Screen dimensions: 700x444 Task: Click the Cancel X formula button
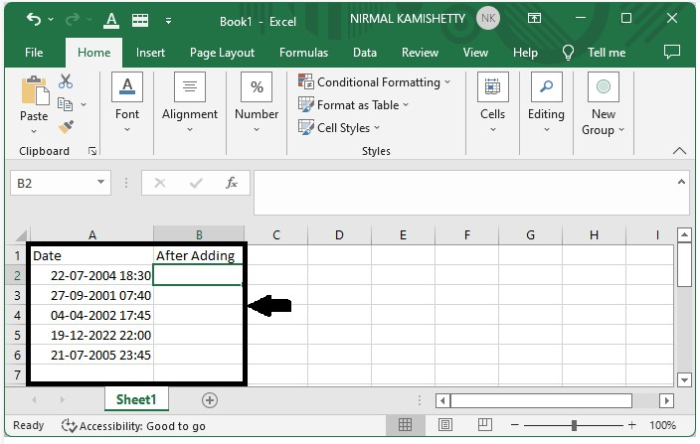160,183
